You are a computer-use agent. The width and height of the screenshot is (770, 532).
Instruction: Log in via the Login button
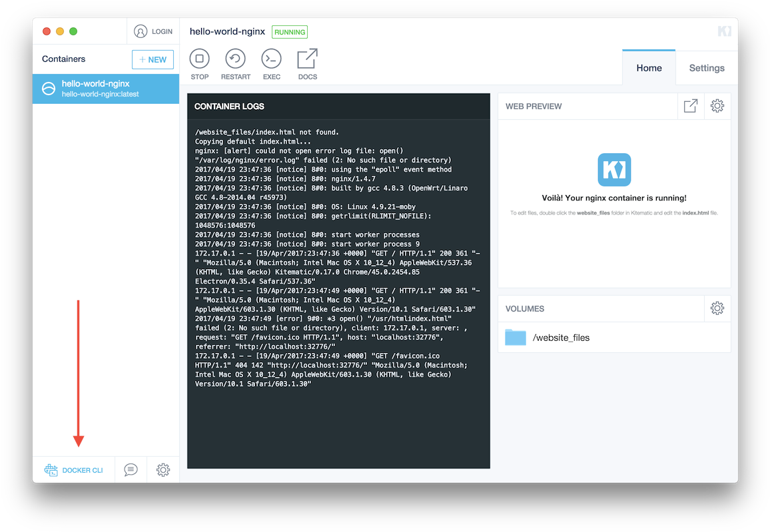153,31
